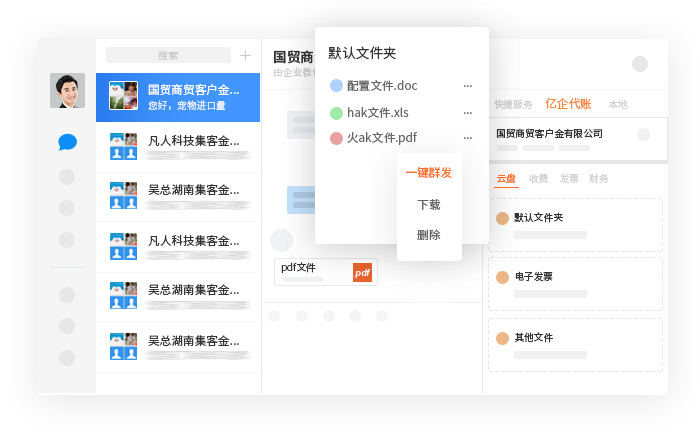Switch to 财务 tab
This screenshot has height=432, width=700.
599,179
